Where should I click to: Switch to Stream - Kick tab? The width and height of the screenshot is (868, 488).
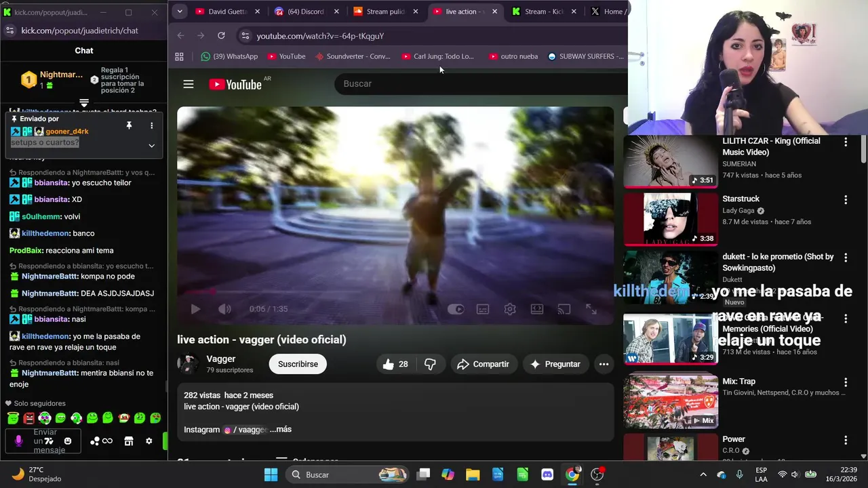(544, 12)
